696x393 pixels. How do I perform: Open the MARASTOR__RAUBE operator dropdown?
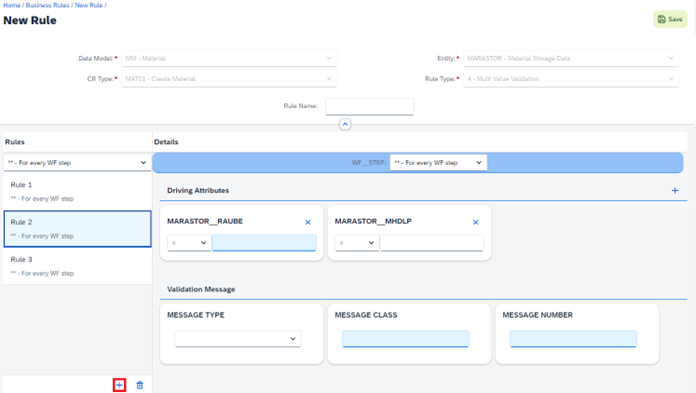pyautogui.click(x=189, y=243)
